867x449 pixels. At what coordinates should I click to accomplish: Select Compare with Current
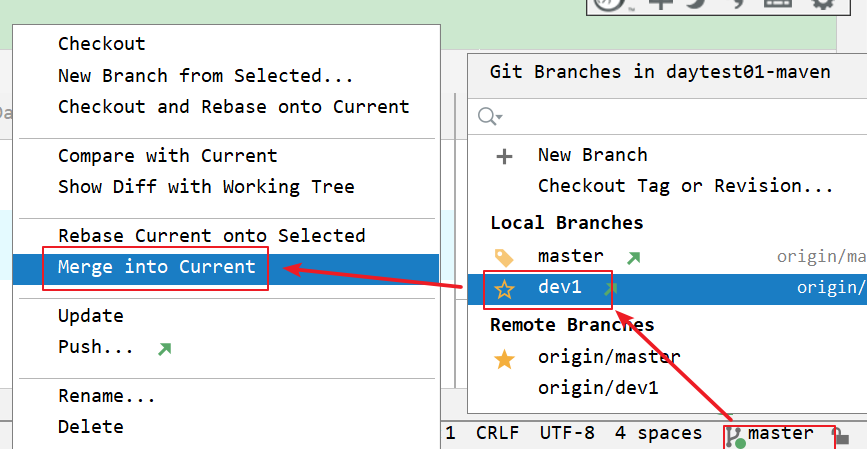pyautogui.click(x=167, y=156)
